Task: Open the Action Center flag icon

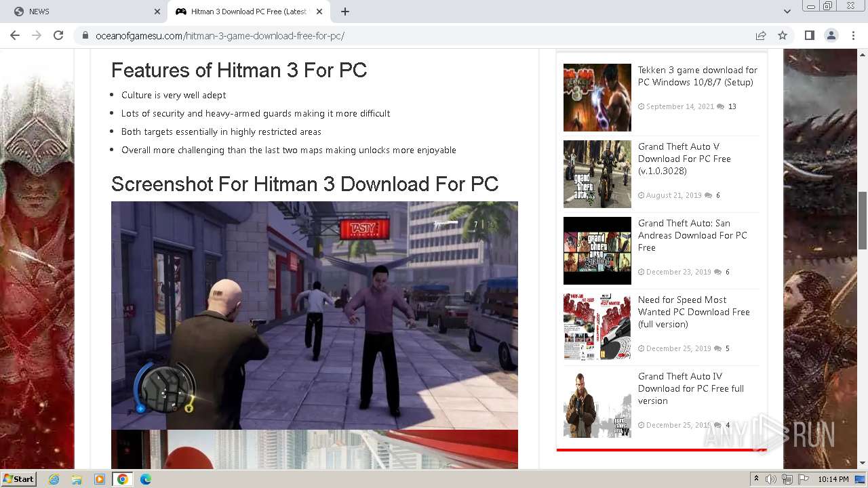Action: click(x=804, y=479)
